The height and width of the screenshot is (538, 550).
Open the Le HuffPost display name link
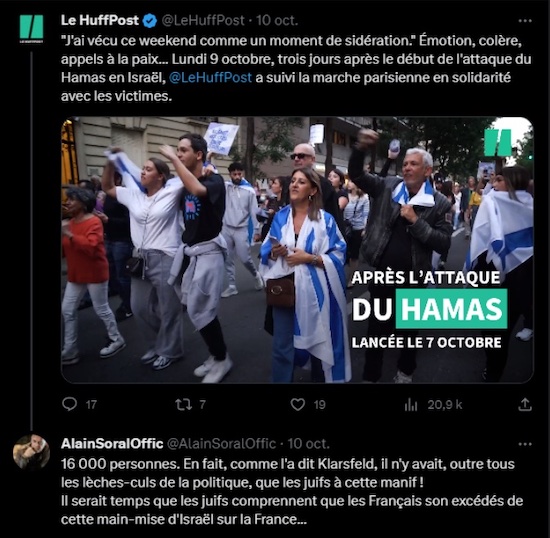(100, 20)
